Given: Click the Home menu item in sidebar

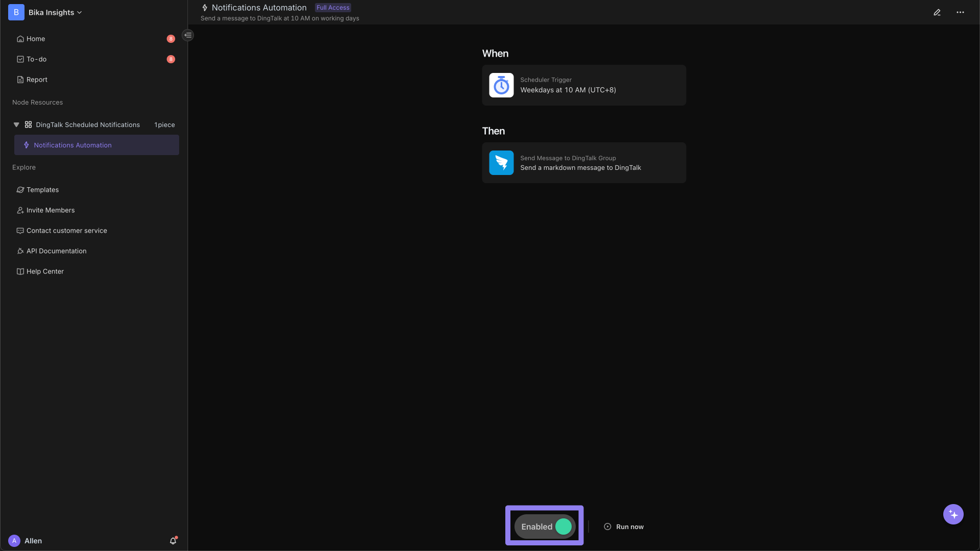Looking at the screenshot, I should click(36, 39).
